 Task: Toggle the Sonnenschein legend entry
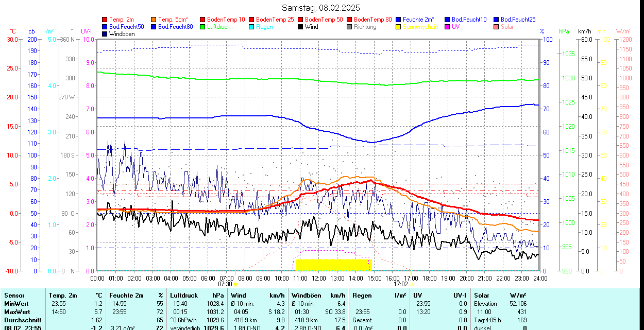coord(420,27)
